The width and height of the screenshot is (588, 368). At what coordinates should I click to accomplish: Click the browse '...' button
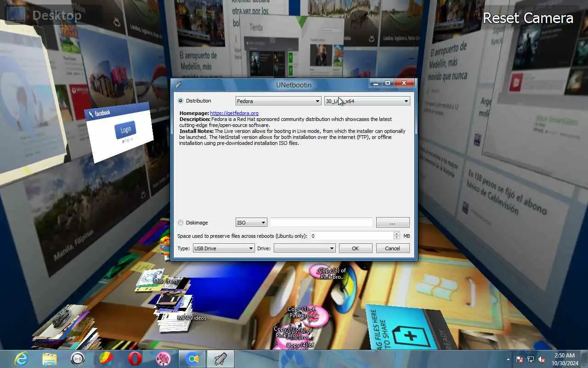393,223
